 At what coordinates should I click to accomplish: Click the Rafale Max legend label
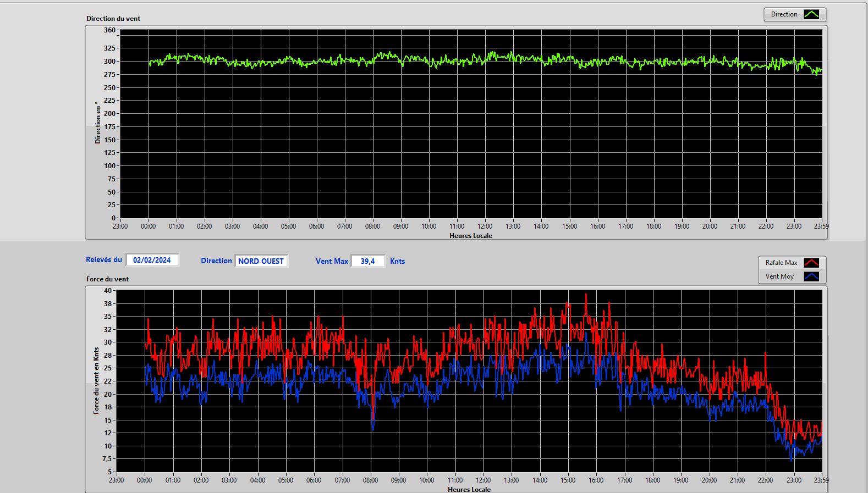click(x=781, y=263)
